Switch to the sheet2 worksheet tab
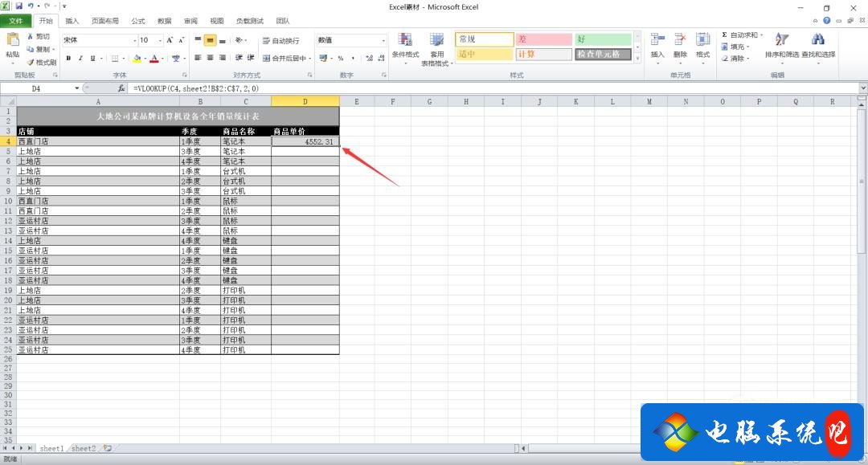 point(84,448)
